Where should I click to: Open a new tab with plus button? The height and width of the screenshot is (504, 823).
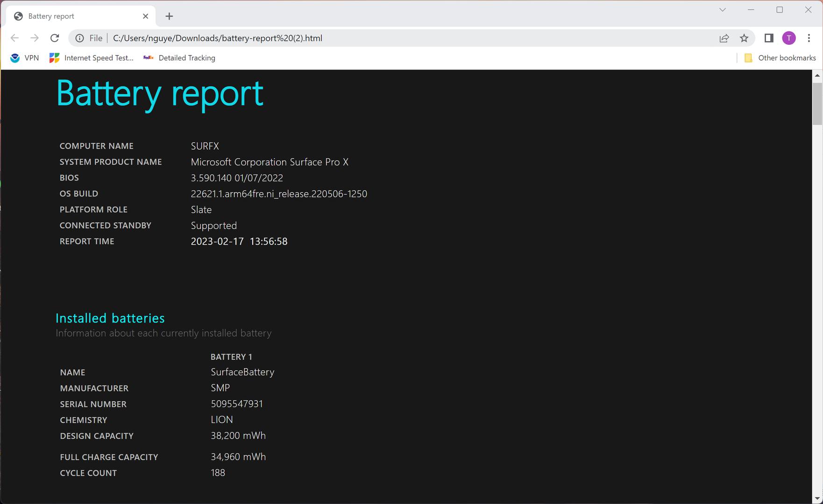[169, 16]
